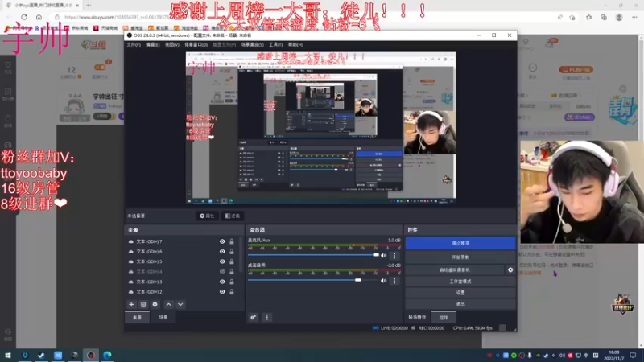The image size is (644, 362).
Task: Open the notification center icon
Action: click(633, 355)
